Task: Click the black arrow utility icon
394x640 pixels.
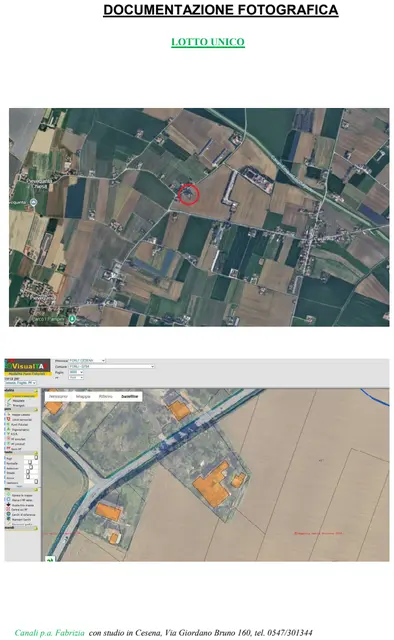Action: point(9,504)
